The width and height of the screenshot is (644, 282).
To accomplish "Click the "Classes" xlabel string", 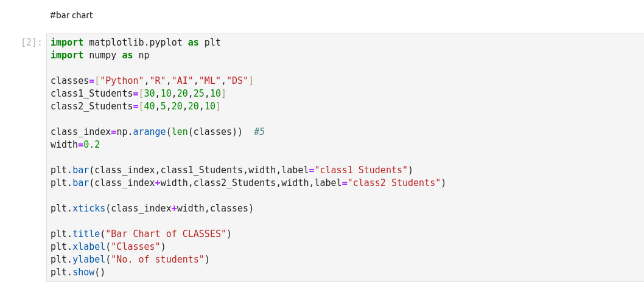I will (x=135, y=247).
